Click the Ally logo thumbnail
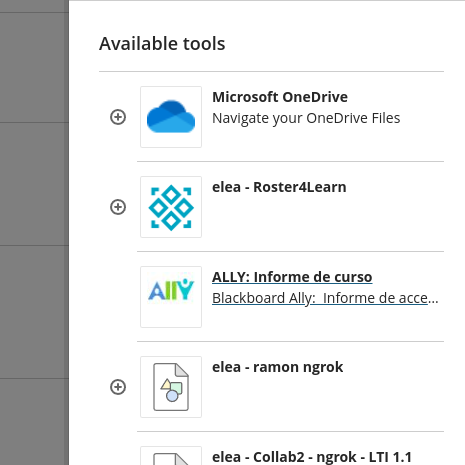 pos(171,297)
